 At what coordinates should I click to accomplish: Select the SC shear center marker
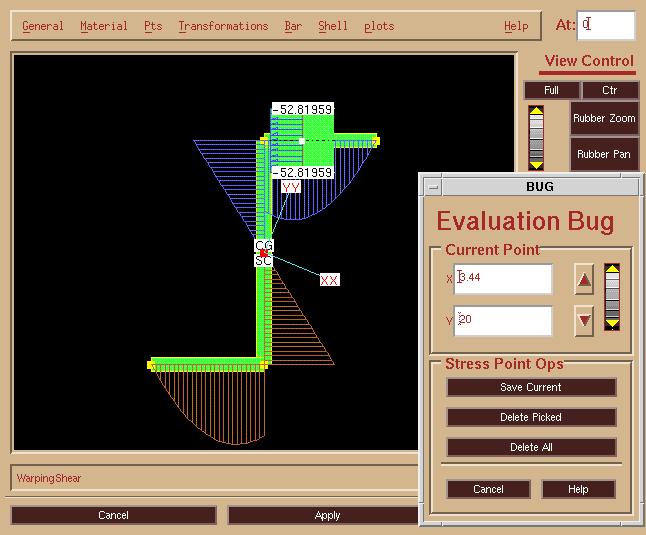(262, 260)
